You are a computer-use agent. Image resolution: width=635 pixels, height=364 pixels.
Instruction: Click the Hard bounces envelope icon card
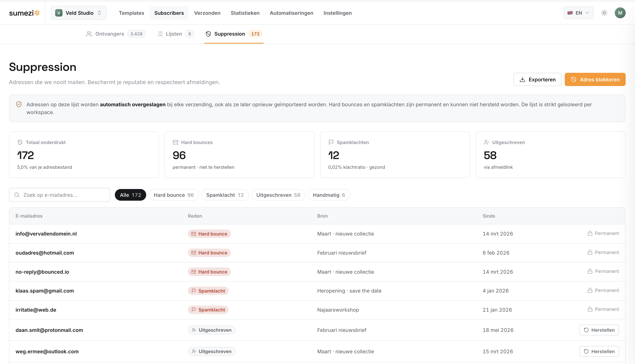tap(176, 142)
